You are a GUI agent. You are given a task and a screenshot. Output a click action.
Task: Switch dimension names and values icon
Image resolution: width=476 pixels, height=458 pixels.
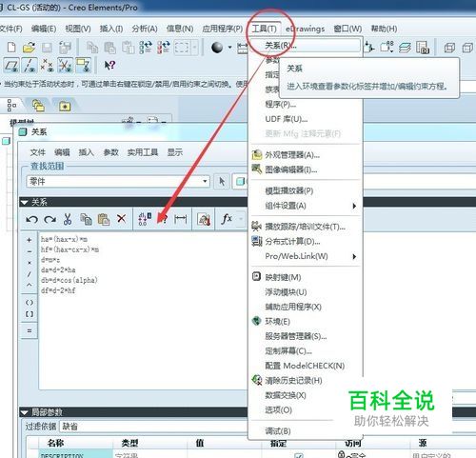(x=145, y=219)
